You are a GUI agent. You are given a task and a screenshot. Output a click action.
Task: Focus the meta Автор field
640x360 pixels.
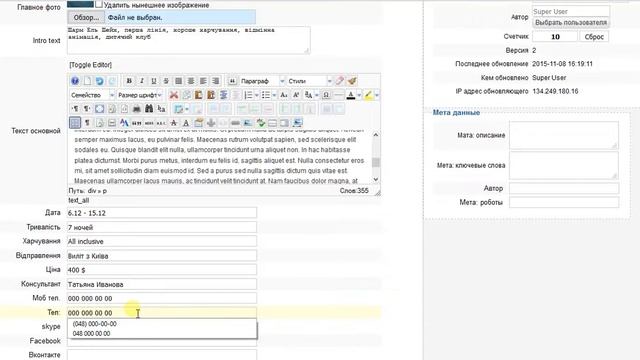(x=564, y=188)
